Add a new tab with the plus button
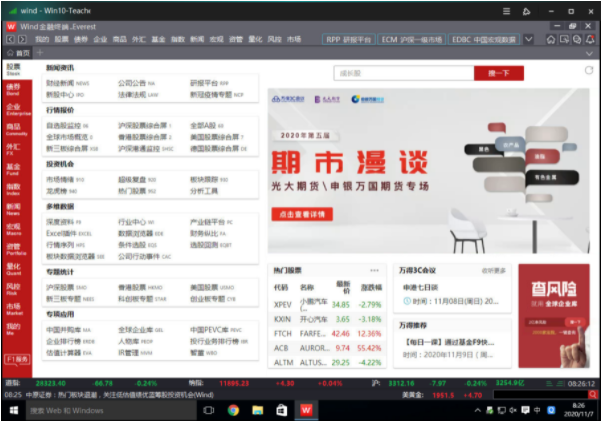This screenshot has height=421, width=601. (40, 53)
